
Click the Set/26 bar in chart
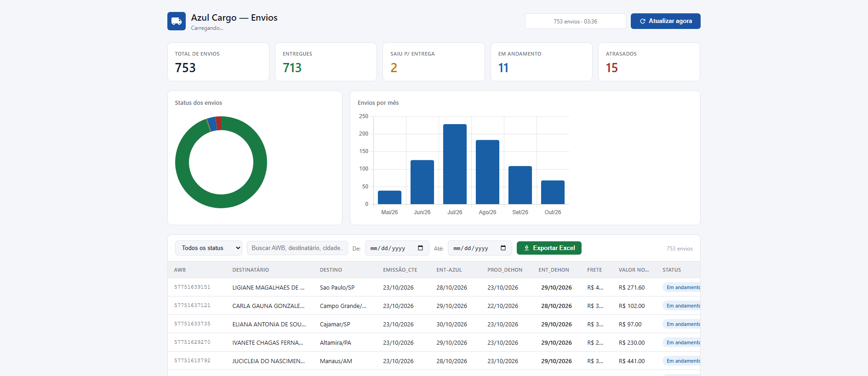click(x=520, y=185)
